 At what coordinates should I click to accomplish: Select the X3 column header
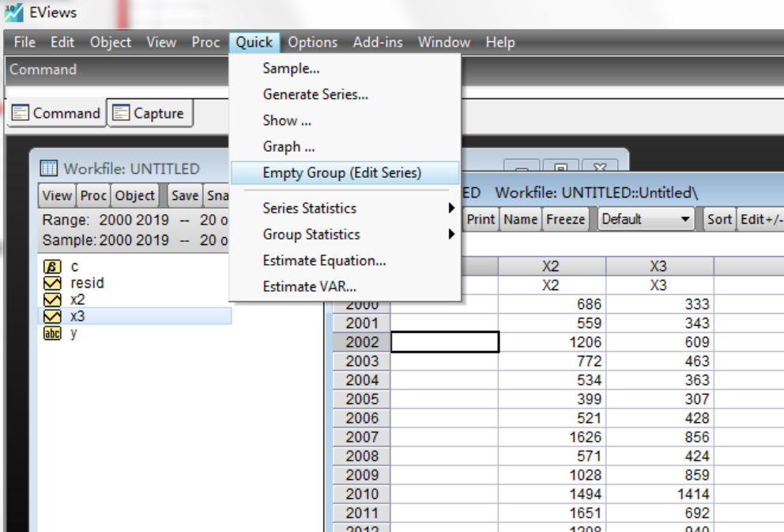pos(659,266)
